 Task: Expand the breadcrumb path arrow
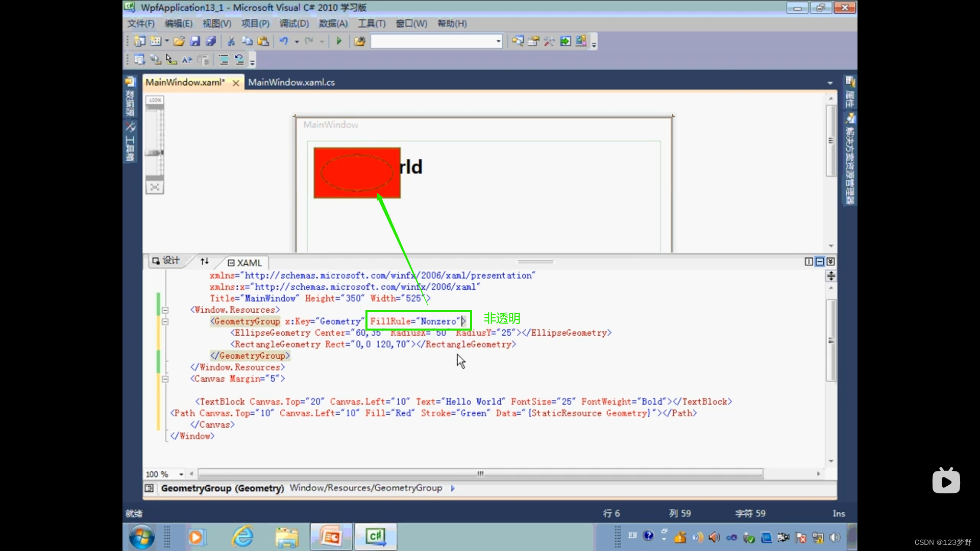point(453,488)
